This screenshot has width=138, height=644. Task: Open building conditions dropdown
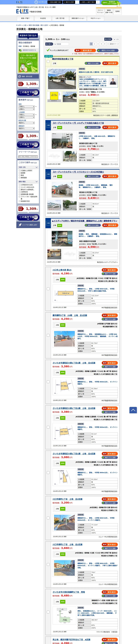point(26,128)
